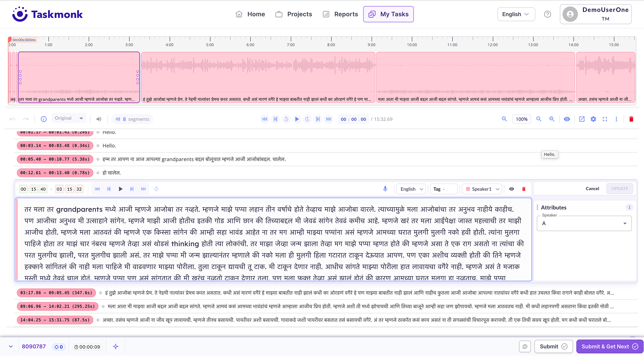The height and width of the screenshot is (356, 644).
Task: Open the waveform settings gear
Action: click(593, 119)
